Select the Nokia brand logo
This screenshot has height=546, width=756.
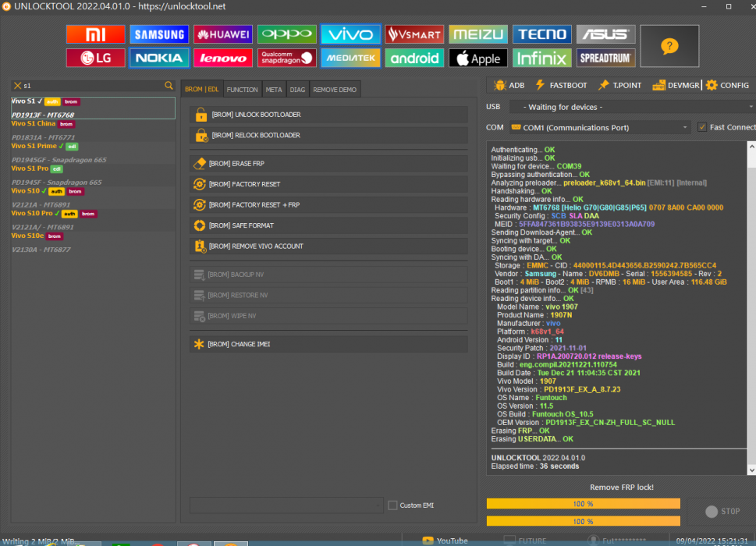(159, 58)
